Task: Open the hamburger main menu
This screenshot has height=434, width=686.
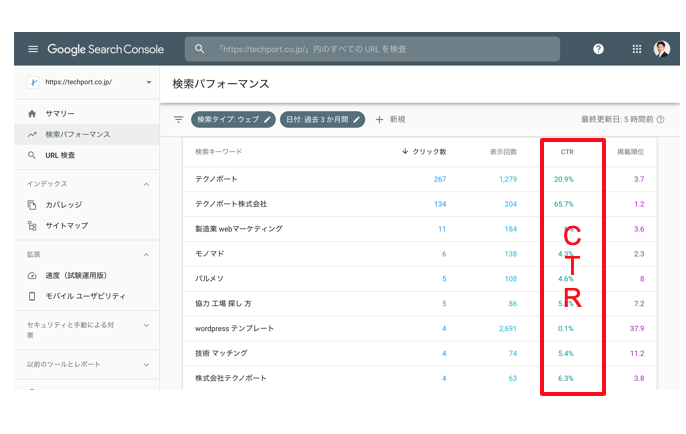Action: pyautogui.click(x=33, y=49)
